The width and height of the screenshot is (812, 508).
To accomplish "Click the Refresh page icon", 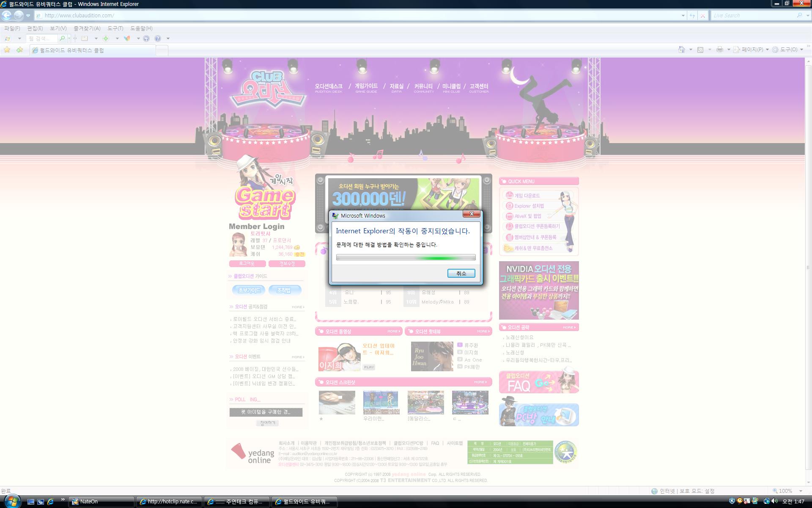I will pos(692,16).
